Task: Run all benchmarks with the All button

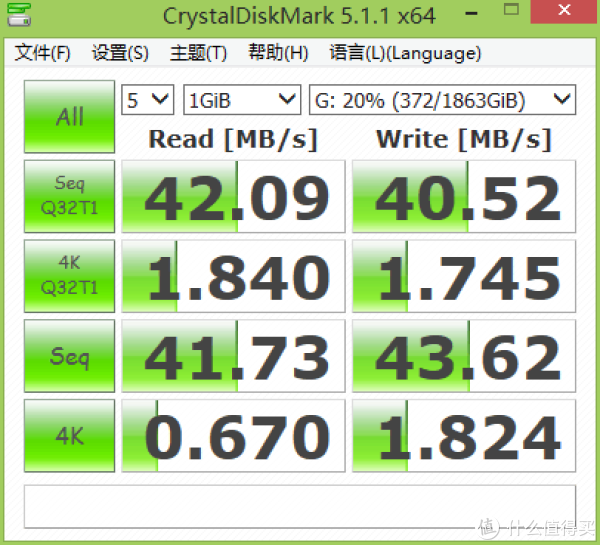Action: click(69, 116)
